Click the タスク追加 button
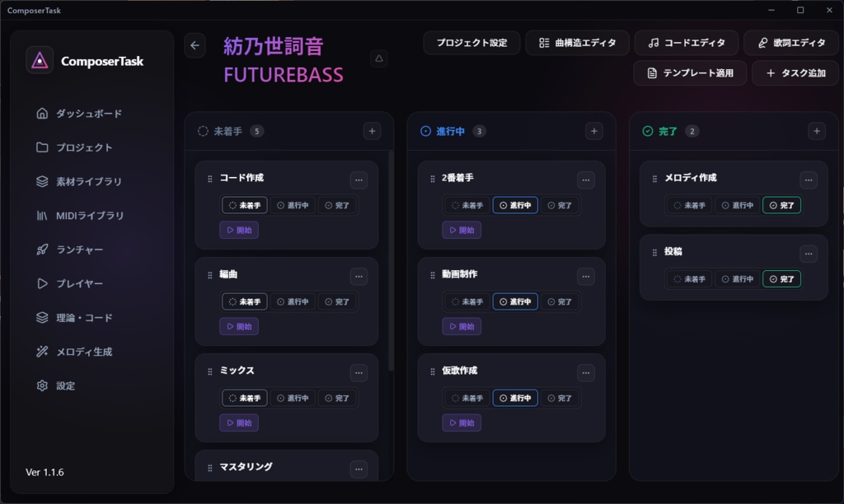The image size is (844, 504). point(795,72)
